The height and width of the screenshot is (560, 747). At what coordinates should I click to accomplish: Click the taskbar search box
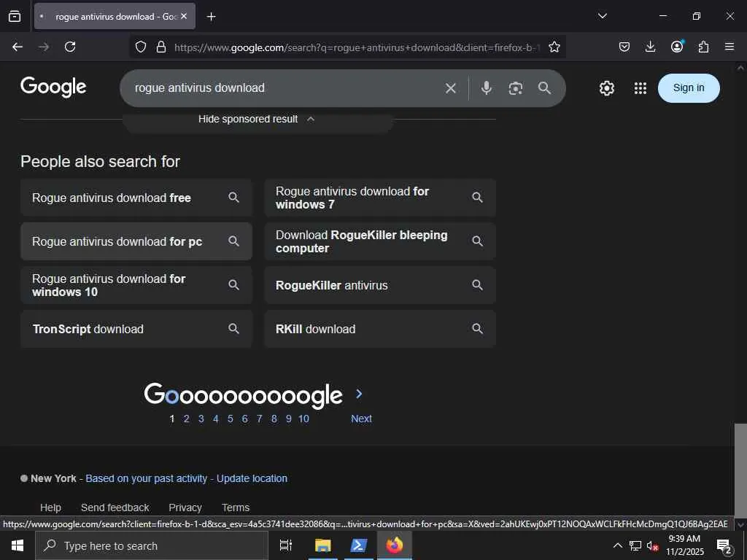[x=152, y=545]
